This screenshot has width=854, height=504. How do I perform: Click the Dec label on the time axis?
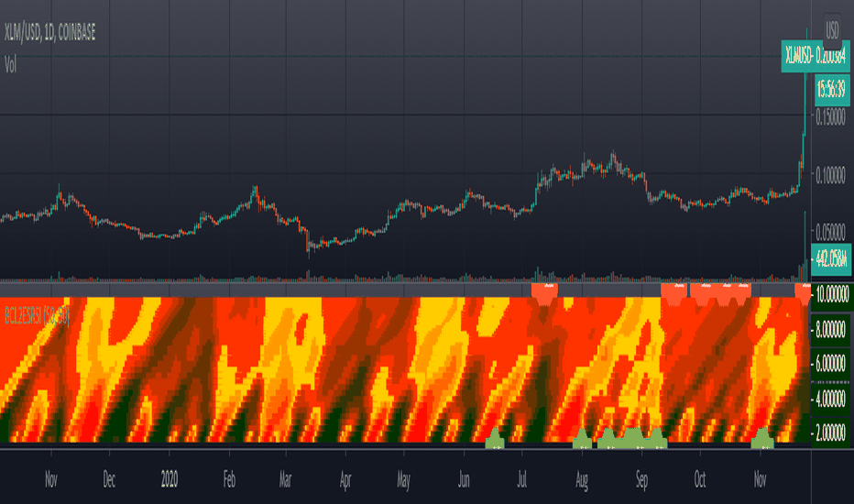tap(109, 480)
